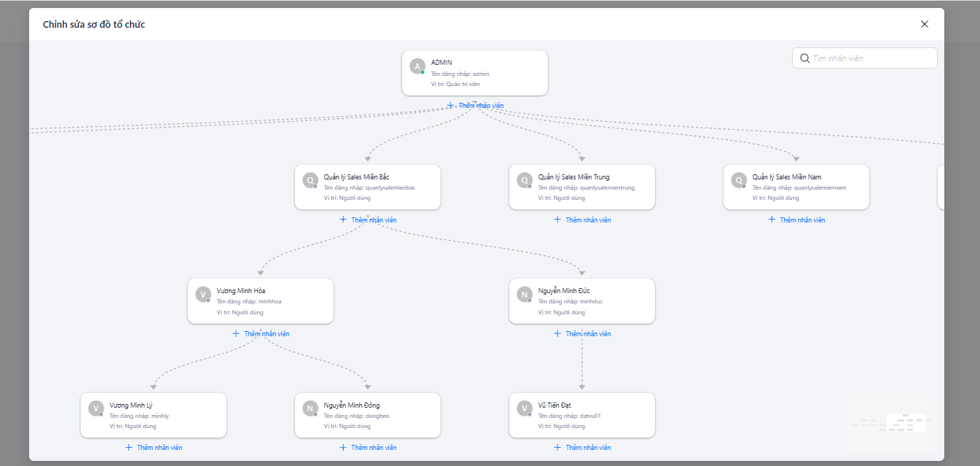Click avatar of Quản lý Sales Miền Nam
The height and width of the screenshot is (466, 980).
[739, 180]
